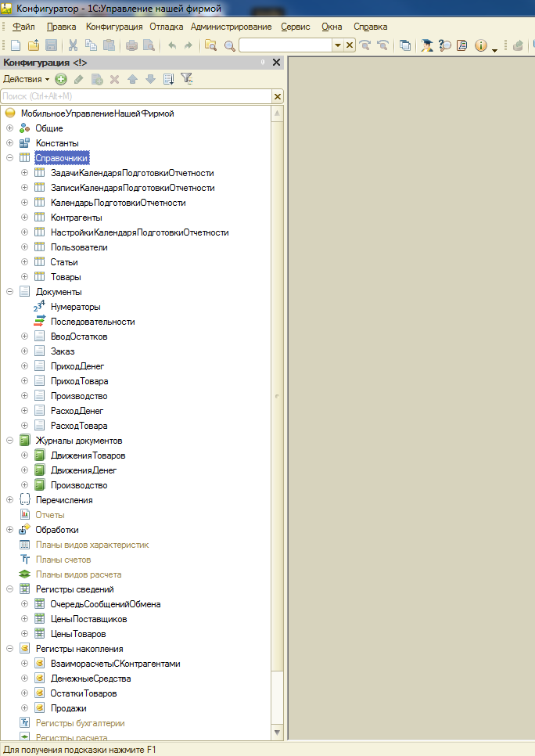Click the window list icon in toolbar
The width and height of the screenshot is (535, 756).
click(405, 45)
